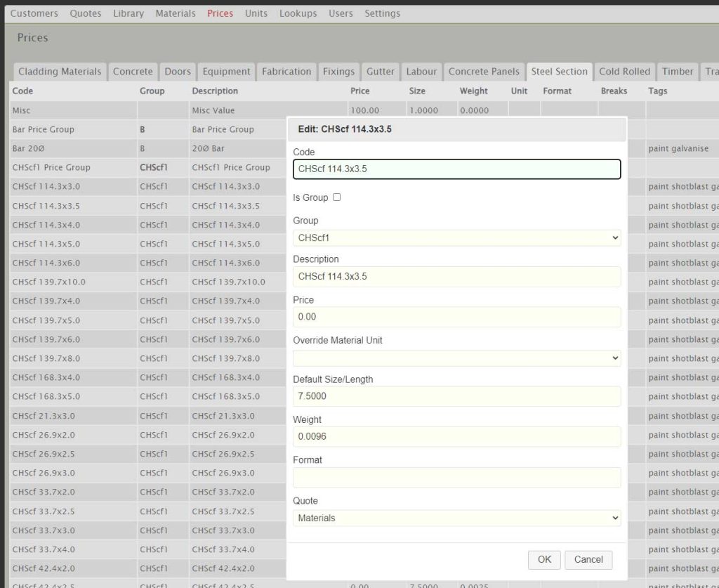Click into the Code text field
719x588 pixels.
click(456, 169)
